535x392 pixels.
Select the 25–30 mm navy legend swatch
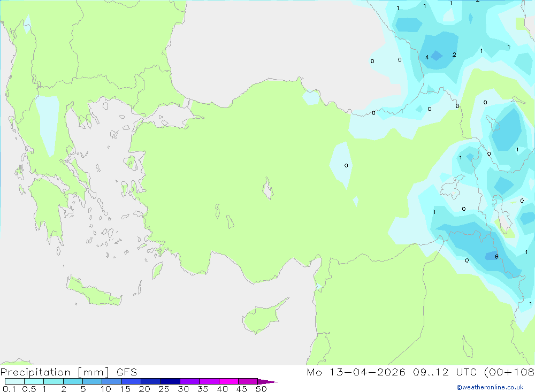pyautogui.click(x=170, y=381)
